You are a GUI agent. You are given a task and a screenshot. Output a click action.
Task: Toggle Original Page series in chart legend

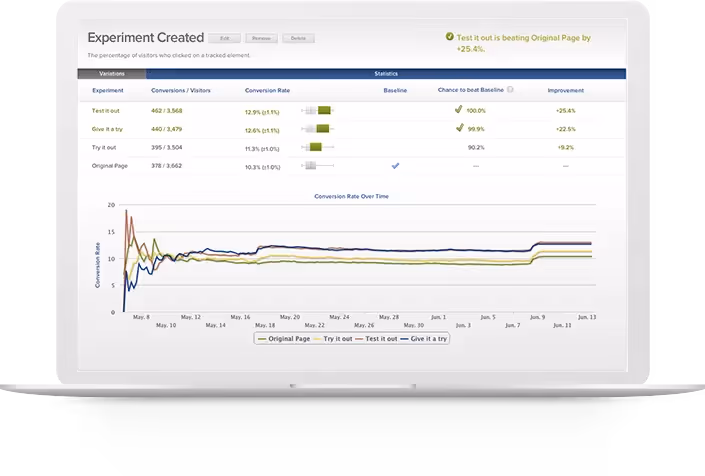[x=284, y=339]
